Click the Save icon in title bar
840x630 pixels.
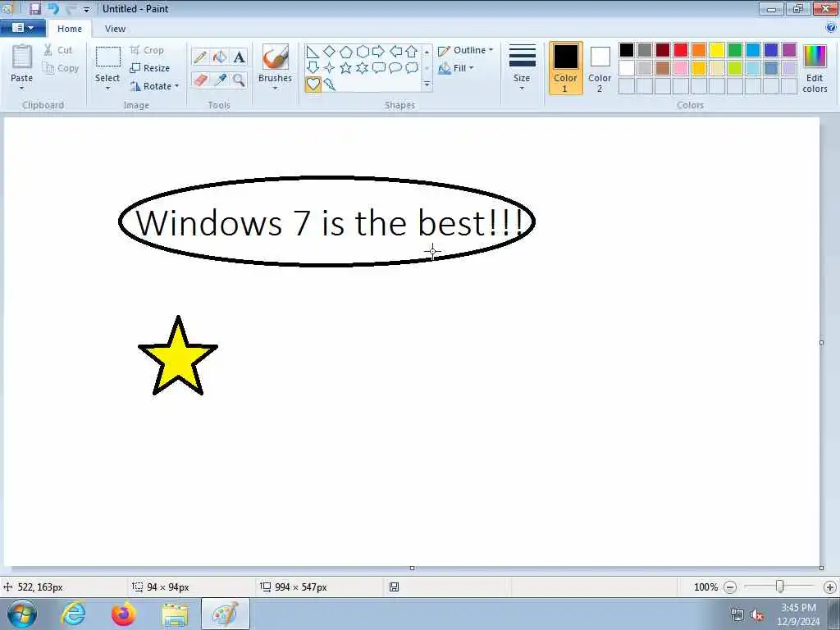(34, 8)
